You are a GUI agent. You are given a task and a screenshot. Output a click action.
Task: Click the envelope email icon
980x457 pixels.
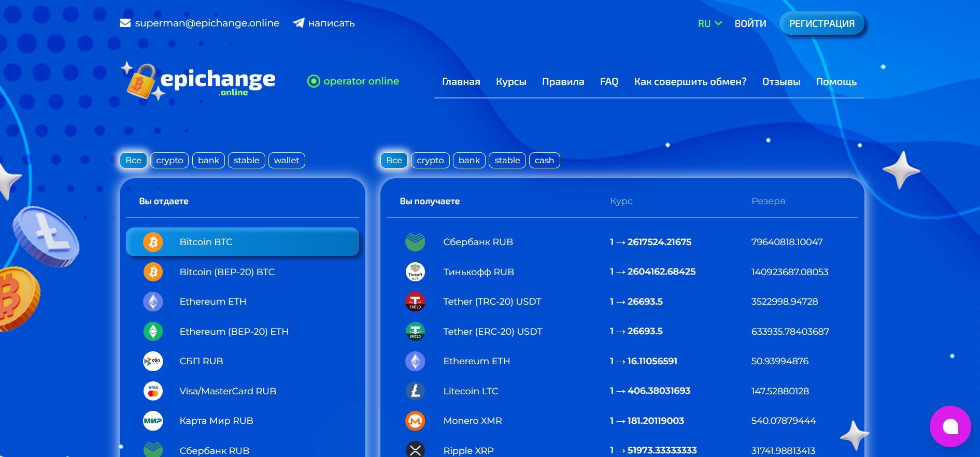(x=125, y=23)
